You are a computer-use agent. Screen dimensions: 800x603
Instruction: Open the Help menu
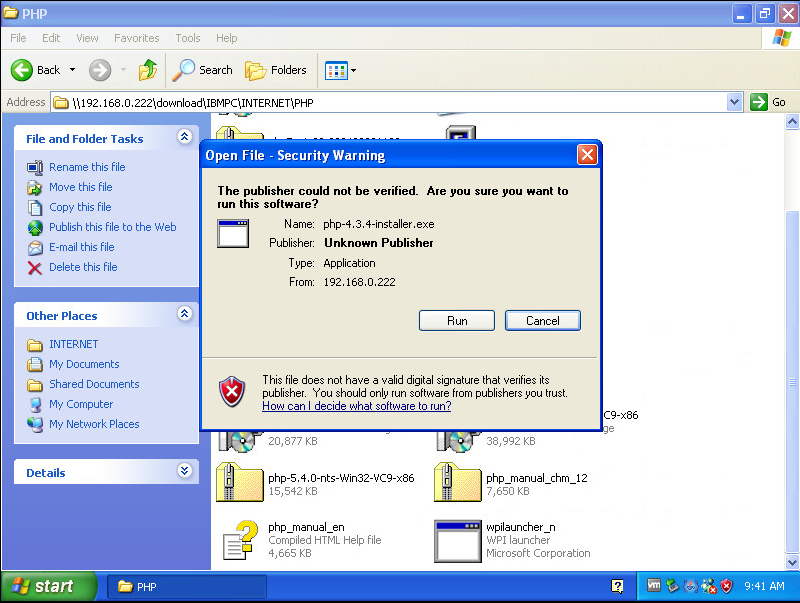[227, 38]
